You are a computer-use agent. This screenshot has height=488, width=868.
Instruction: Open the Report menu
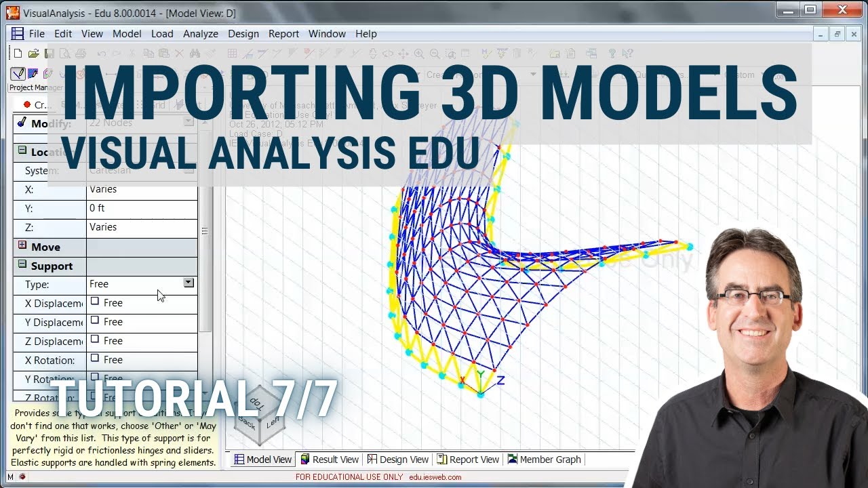(283, 34)
